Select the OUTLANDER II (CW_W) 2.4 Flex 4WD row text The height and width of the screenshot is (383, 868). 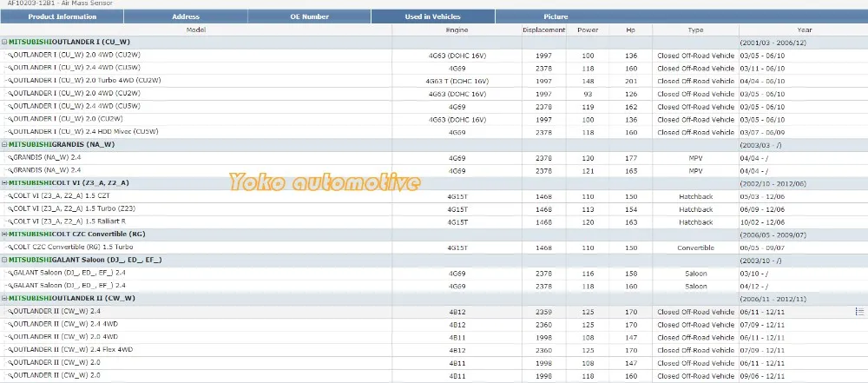[x=73, y=350]
